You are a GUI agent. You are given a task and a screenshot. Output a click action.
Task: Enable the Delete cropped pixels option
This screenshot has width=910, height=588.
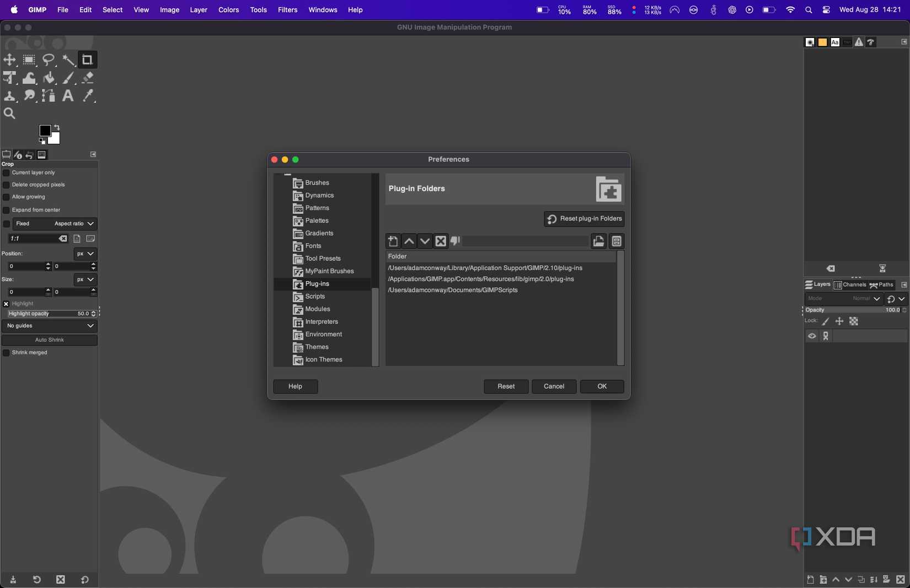click(x=7, y=185)
